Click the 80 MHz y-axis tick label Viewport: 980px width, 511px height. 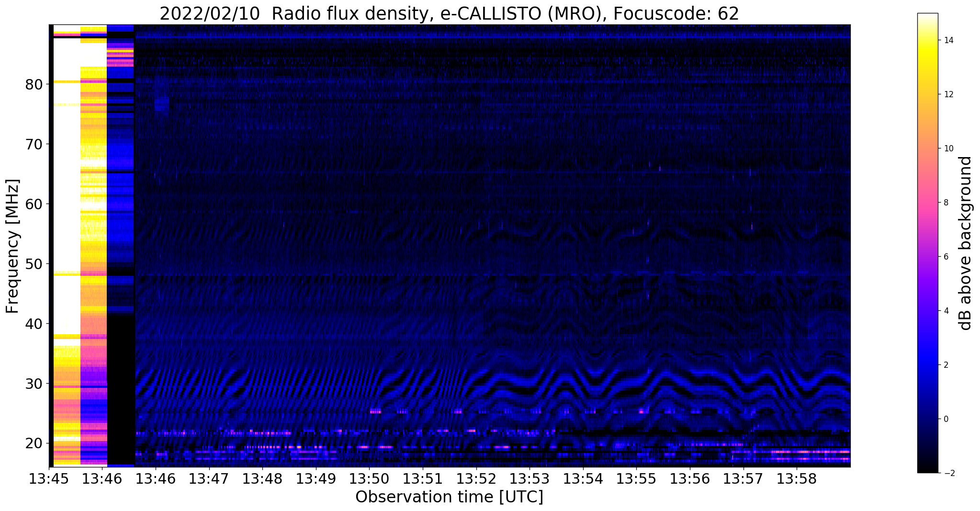tap(34, 84)
